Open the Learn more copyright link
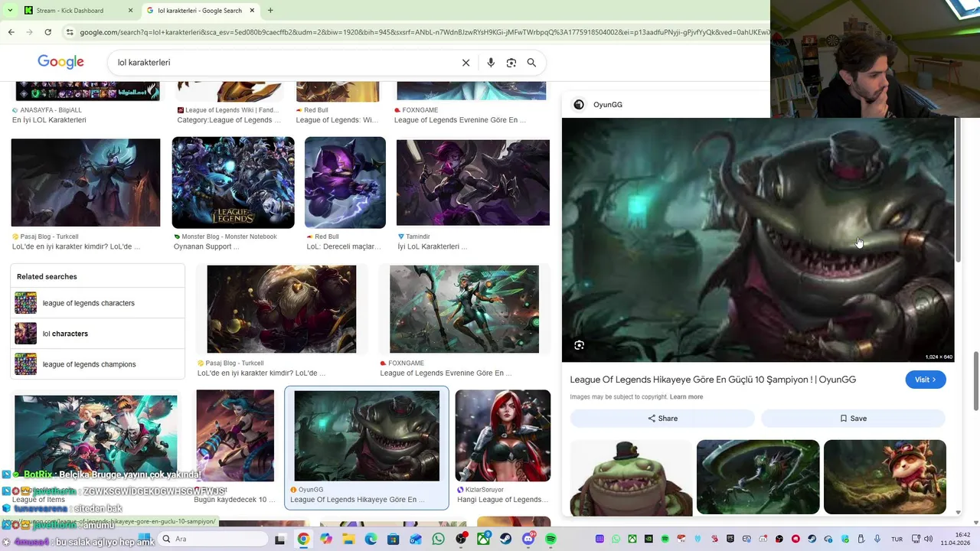The height and width of the screenshot is (551, 980). coord(686,397)
